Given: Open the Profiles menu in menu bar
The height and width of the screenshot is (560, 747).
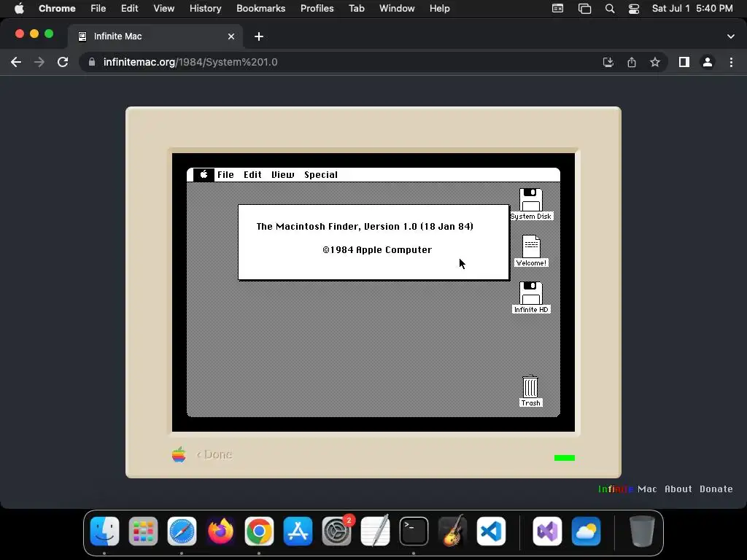Looking at the screenshot, I should click(317, 9).
